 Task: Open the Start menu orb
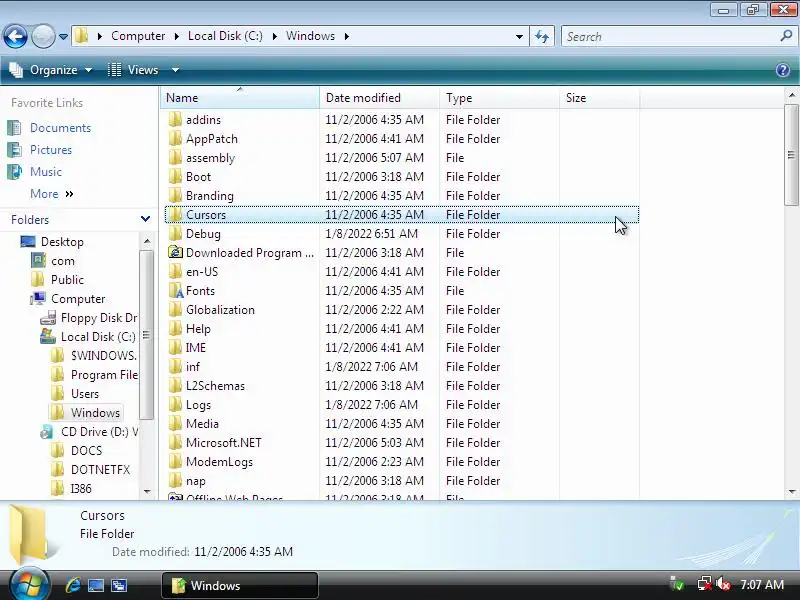(x=29, y=585)
